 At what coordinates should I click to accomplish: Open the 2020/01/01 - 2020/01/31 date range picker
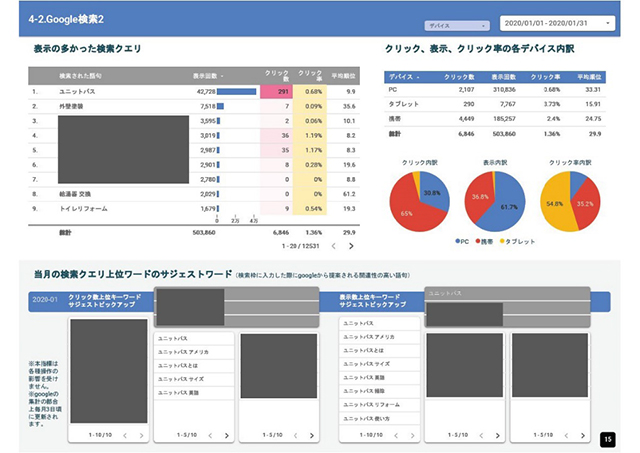click(558, 23)
